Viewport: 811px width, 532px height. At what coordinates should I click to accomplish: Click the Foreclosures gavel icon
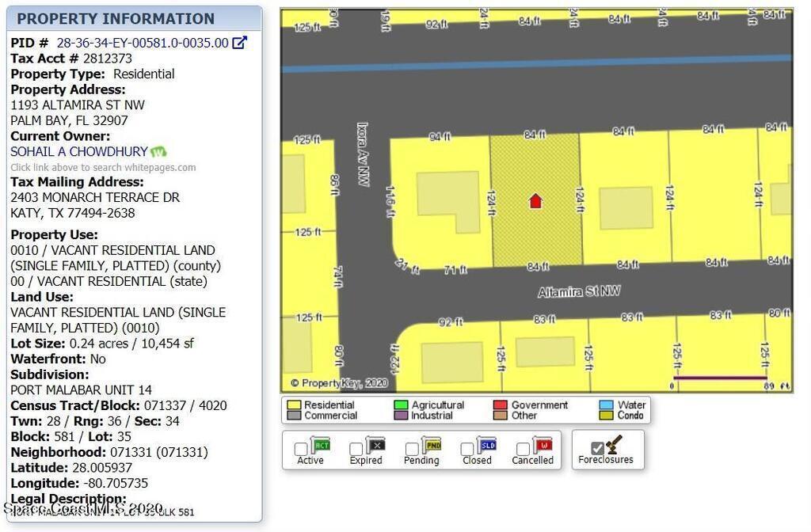(615, 444)
